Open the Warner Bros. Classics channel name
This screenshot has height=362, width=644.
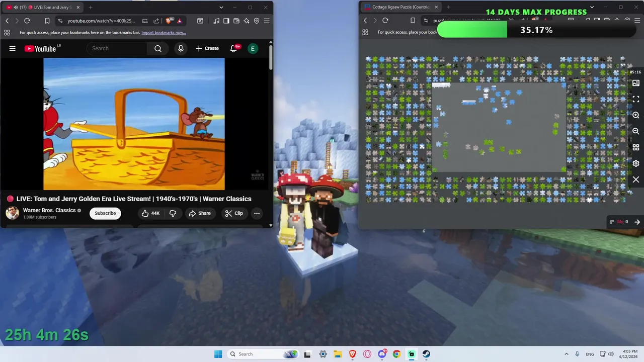(49, 210)
